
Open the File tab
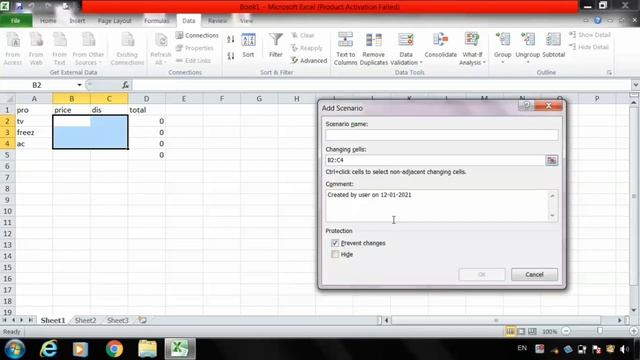click(16, 20)
